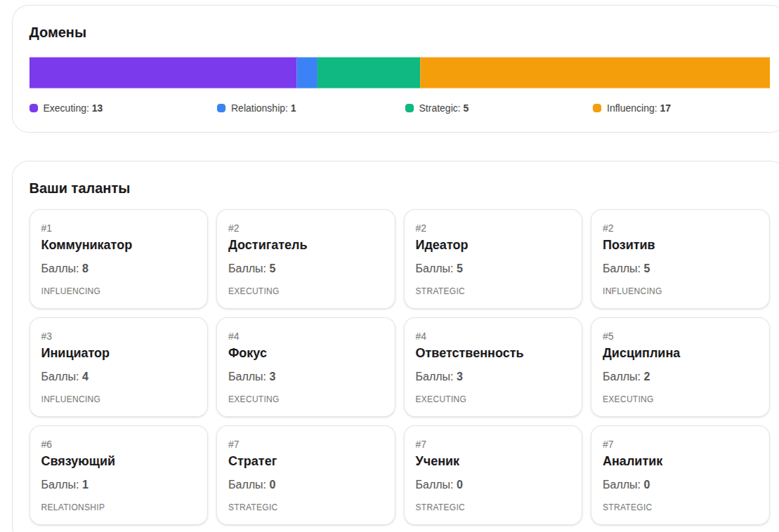Click the orange Influencing legend dot
This screenshot has width=779, height=532.
(598, 108)
